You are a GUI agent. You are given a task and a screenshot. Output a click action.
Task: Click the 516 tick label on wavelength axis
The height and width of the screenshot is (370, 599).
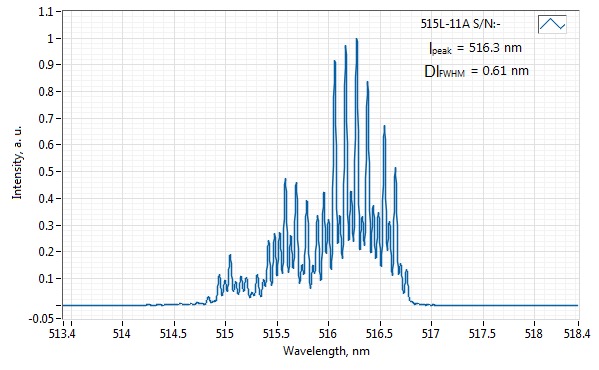click(x=328, y=334)
